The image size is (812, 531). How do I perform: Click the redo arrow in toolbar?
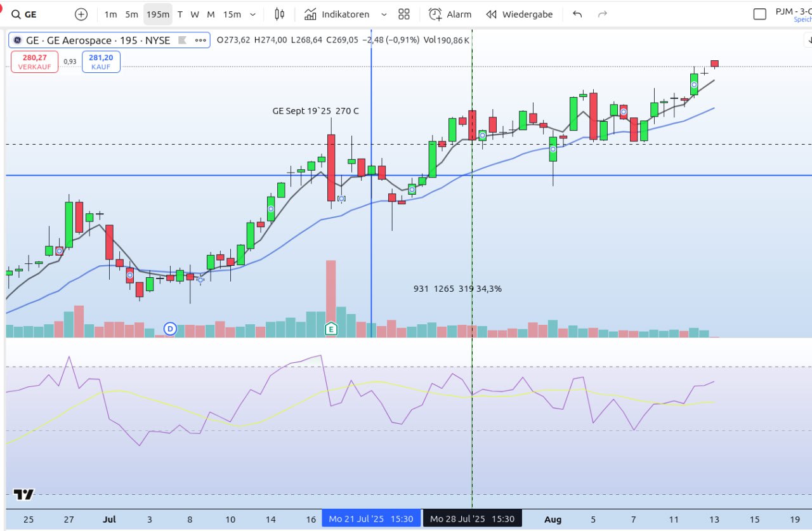click(603, 14)
